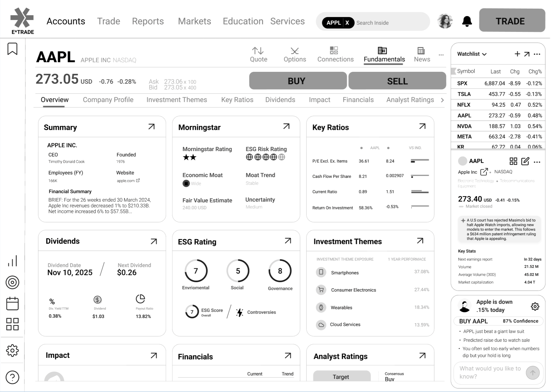Select the TSLA row in watchlist
The width and height of the screenshot is (551, 392).
tap(498, 94)
